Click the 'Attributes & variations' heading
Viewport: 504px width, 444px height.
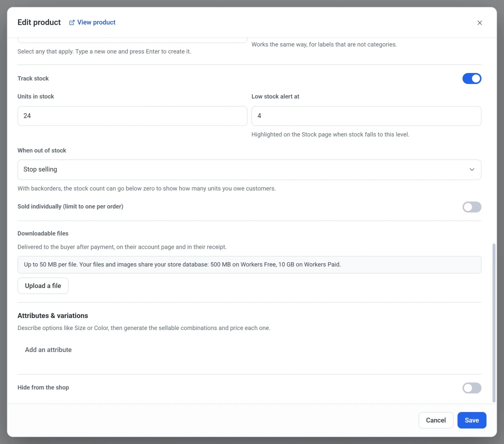click(53, 316)
